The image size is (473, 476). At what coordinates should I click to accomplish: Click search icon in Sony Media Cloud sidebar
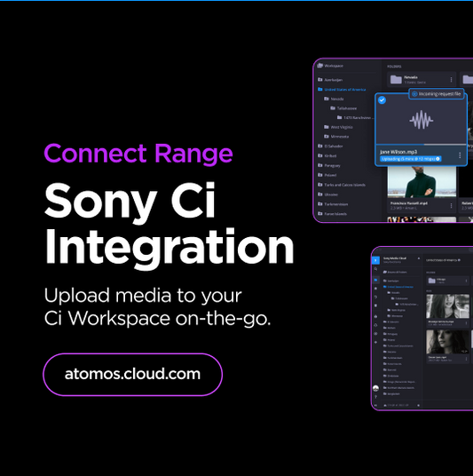tap(375, 269)
